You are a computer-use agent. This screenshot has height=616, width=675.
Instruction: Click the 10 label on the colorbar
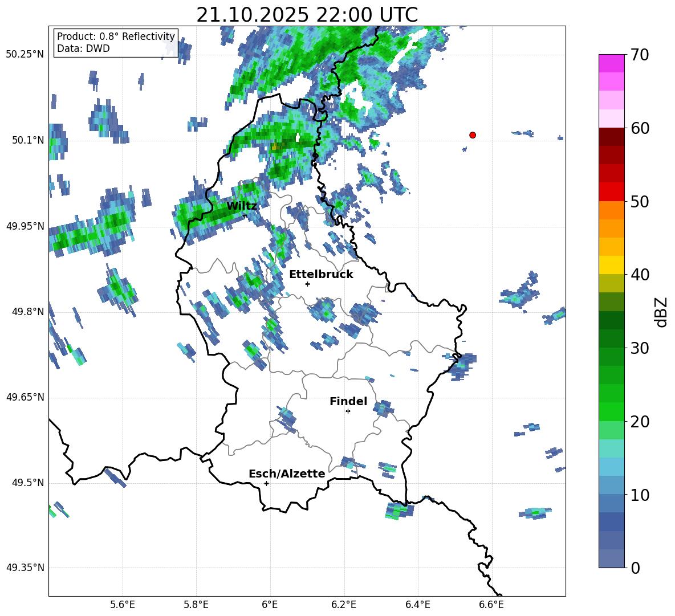(640, 495)
